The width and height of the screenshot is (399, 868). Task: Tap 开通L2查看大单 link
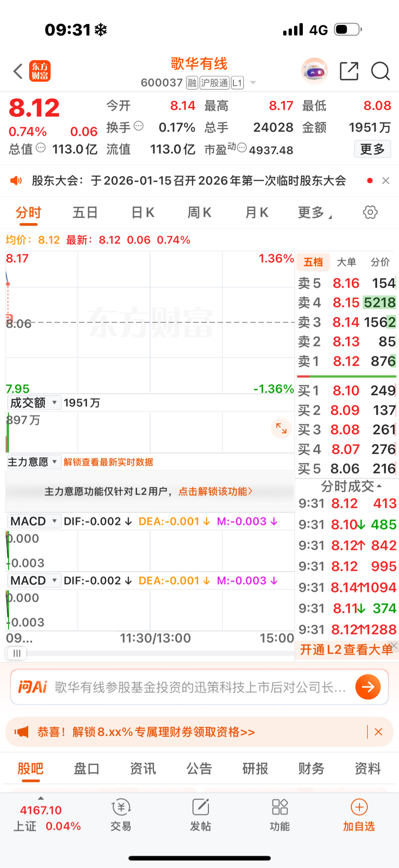[x=347, y=650]
